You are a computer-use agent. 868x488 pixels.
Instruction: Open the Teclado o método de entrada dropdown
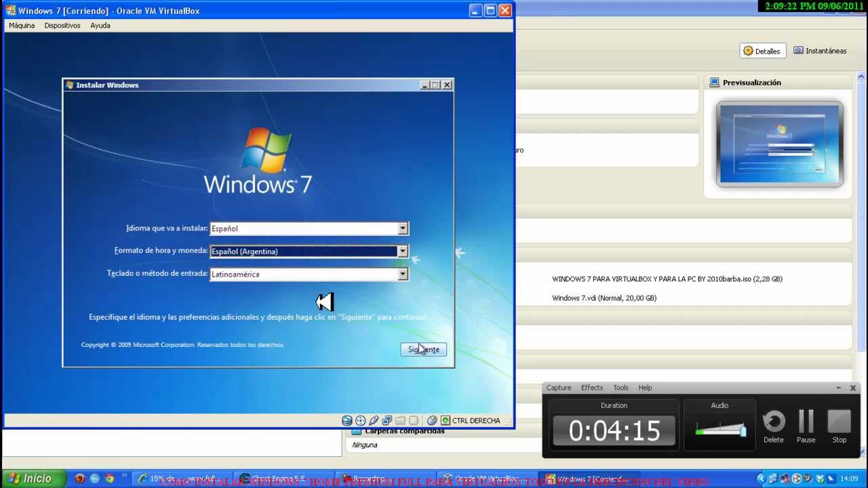pos(403,274)
